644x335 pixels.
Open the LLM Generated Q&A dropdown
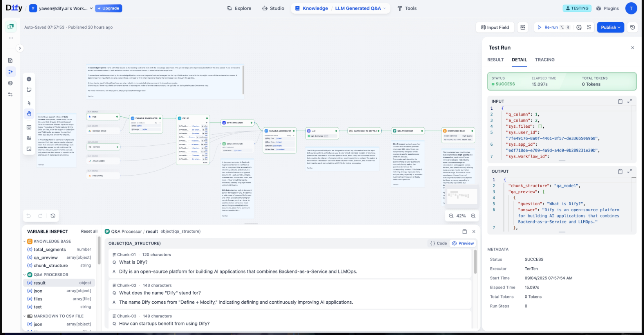[360, 8]
